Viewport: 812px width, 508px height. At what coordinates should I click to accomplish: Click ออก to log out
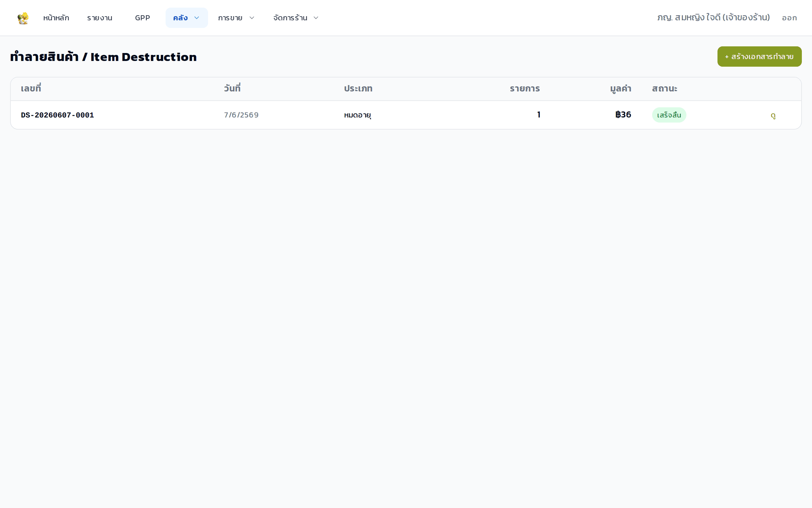pyautogui.click(x=789, y=18)
